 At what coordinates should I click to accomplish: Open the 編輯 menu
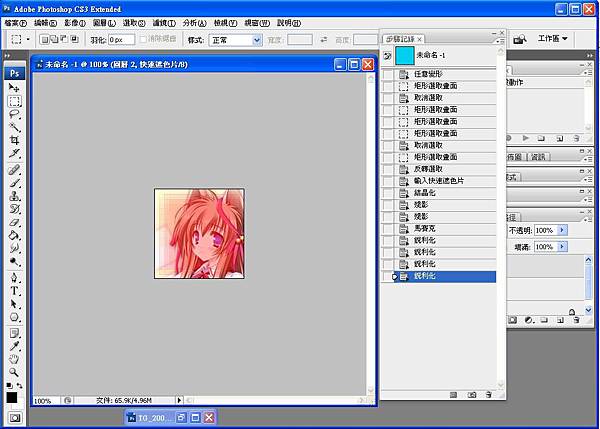(x=45, y=23)
